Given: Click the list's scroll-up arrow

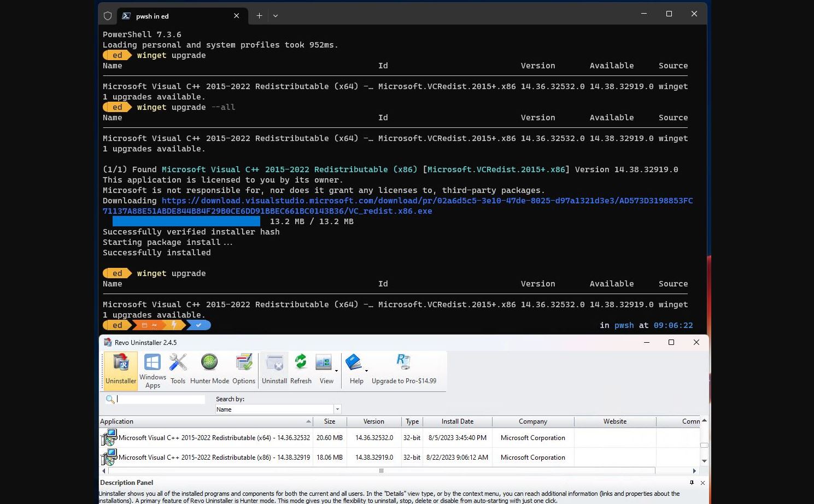Looking at the screenshot, I should (704, 420).
